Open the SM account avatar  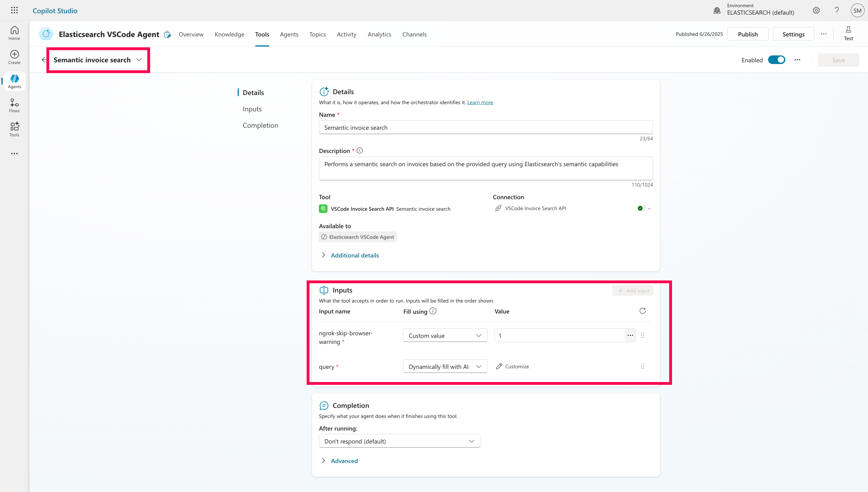point(857,10)
